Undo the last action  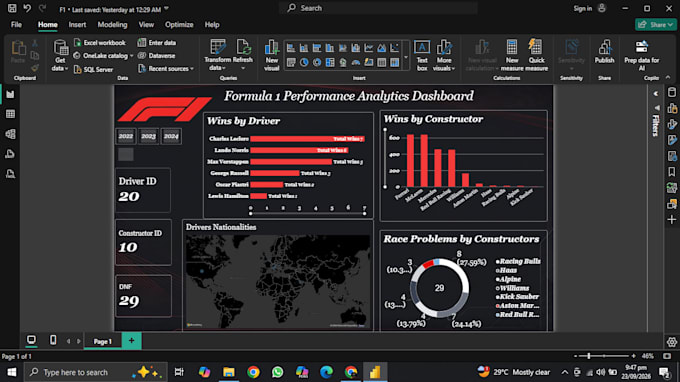[x=27, y=8]
